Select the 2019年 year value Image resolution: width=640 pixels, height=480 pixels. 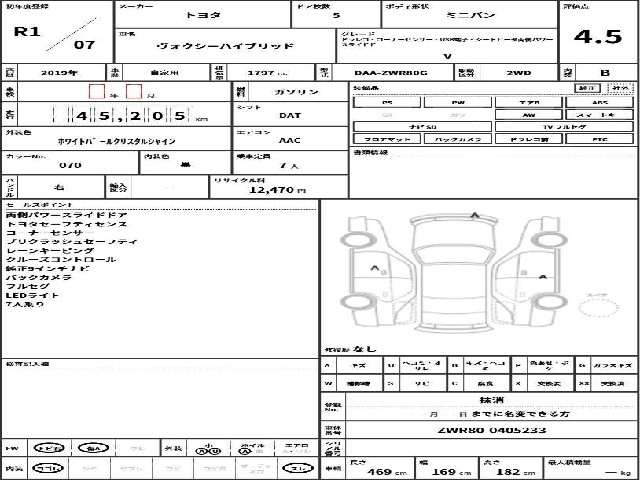[59, 73]
